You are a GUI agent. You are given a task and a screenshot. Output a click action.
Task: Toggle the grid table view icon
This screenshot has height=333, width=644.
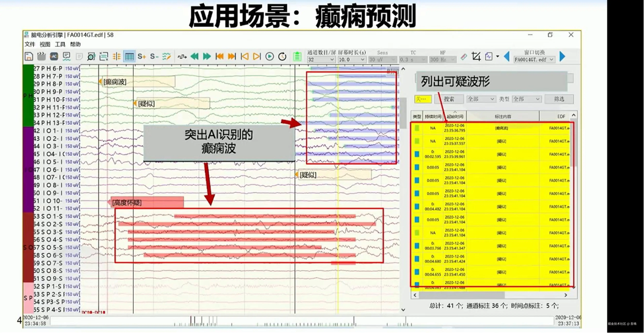[x=129, y=57]
